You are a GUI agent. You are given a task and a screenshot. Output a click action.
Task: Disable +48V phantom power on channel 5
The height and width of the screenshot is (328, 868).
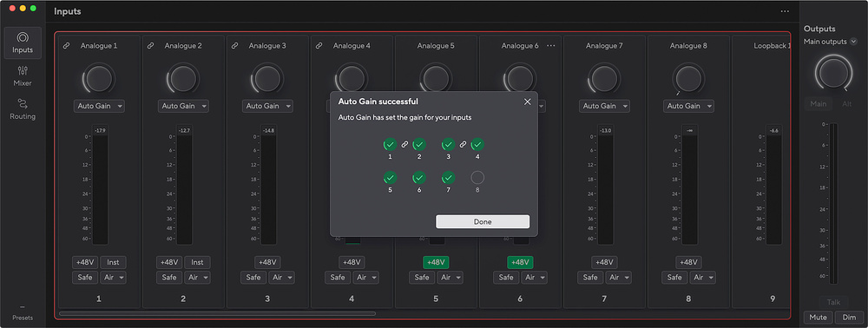[436, 262]
